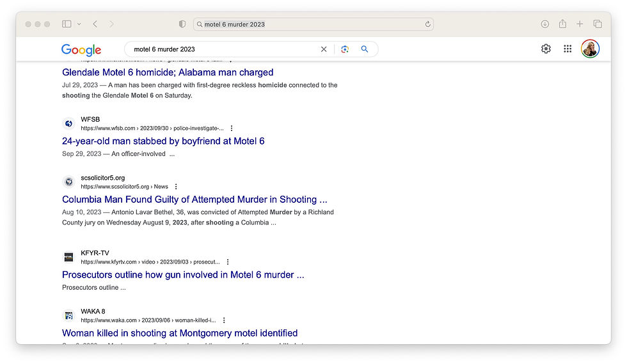Open KFYR-TV result three-dot menu
Viewport: 627px width, 364px height.
[228, 262]
